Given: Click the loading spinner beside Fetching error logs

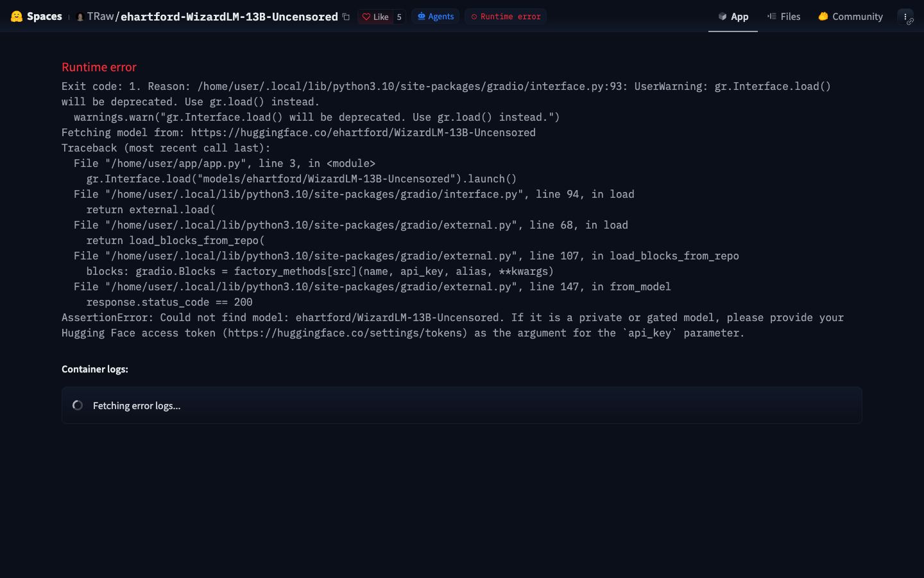Looking at the screenshot, I should [x=78, y=405].
